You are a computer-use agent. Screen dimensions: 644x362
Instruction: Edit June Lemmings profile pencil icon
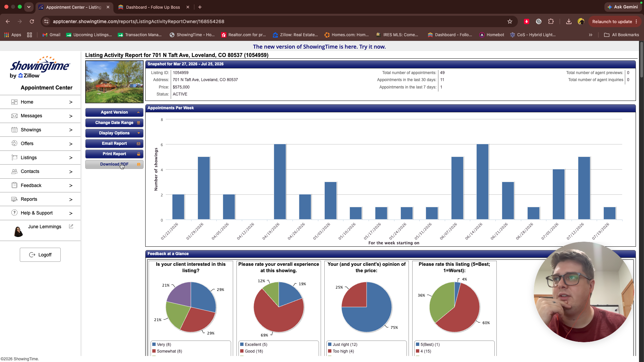click(71, 226)
